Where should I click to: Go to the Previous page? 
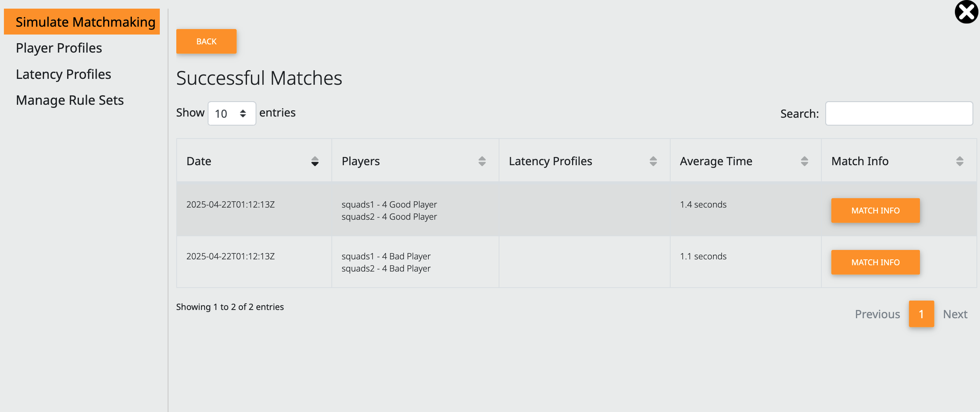pos(877,314)
